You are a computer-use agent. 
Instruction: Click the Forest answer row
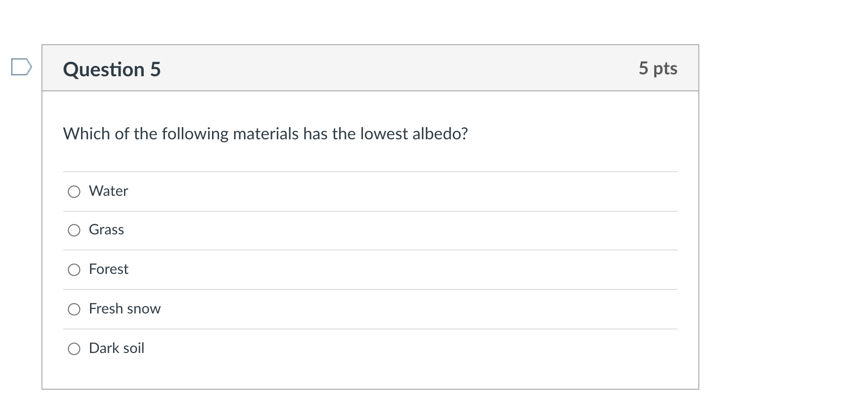(x=108, y=270)
